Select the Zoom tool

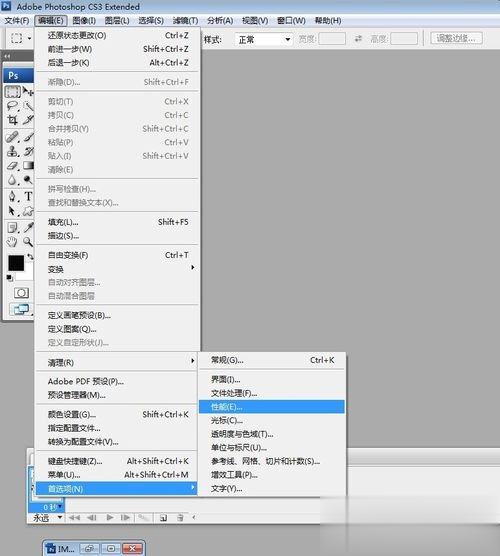(28, 242)
